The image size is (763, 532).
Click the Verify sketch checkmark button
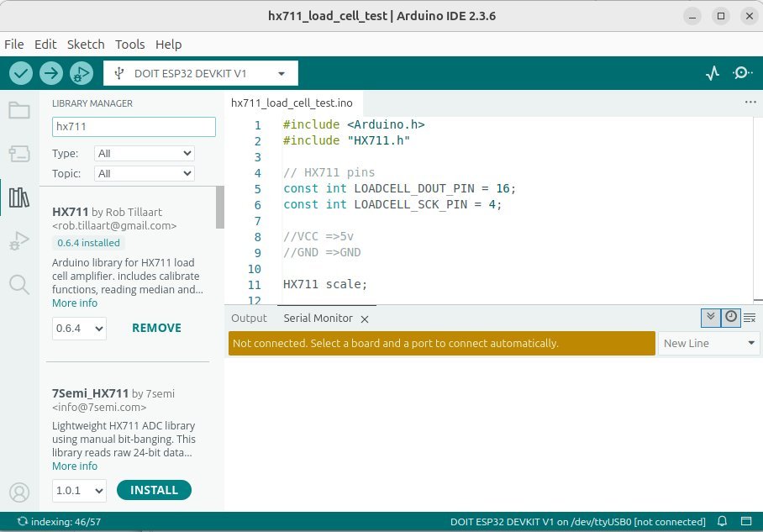pyautogui.click(x=21, y=73)
